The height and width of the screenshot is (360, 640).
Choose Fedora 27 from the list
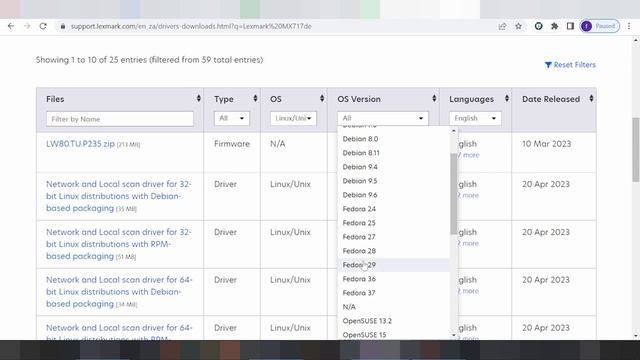(393, 237)
